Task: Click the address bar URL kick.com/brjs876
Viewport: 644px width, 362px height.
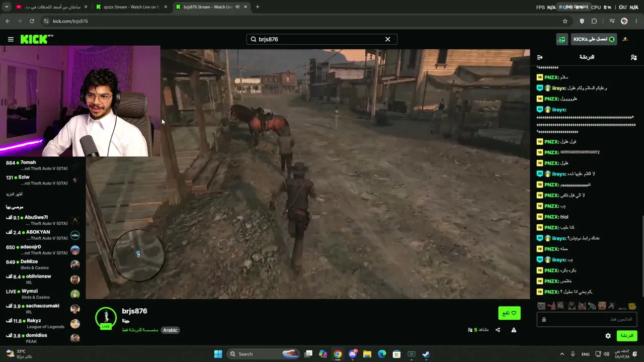Action: [x=70, y=21]
